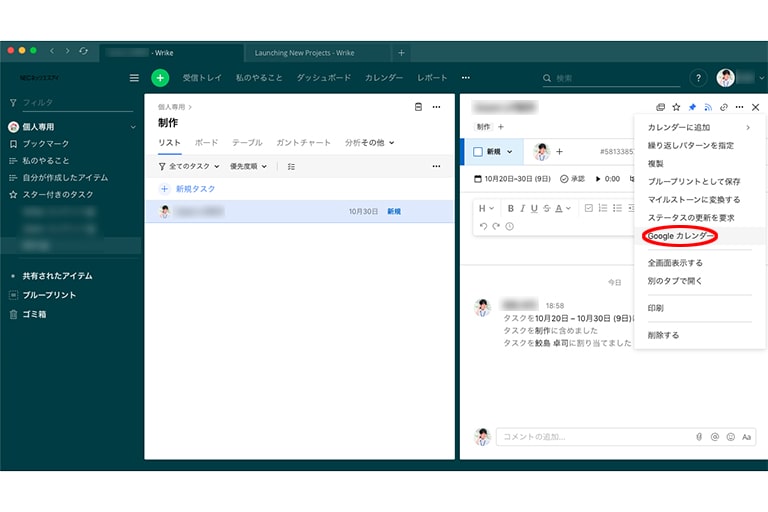Apply strikethrough formatting in description
The width and height of the screenshot is (768, 512).
tap(546, 209)
